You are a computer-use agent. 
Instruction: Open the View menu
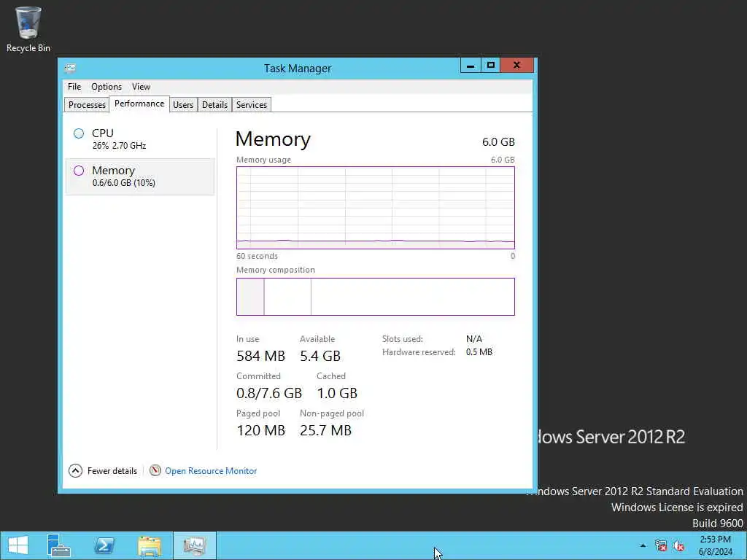141,87
